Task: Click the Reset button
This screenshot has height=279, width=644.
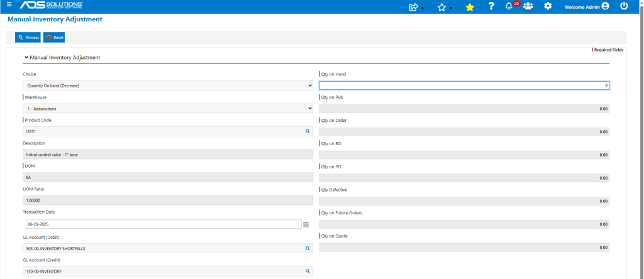Action: 54,37
